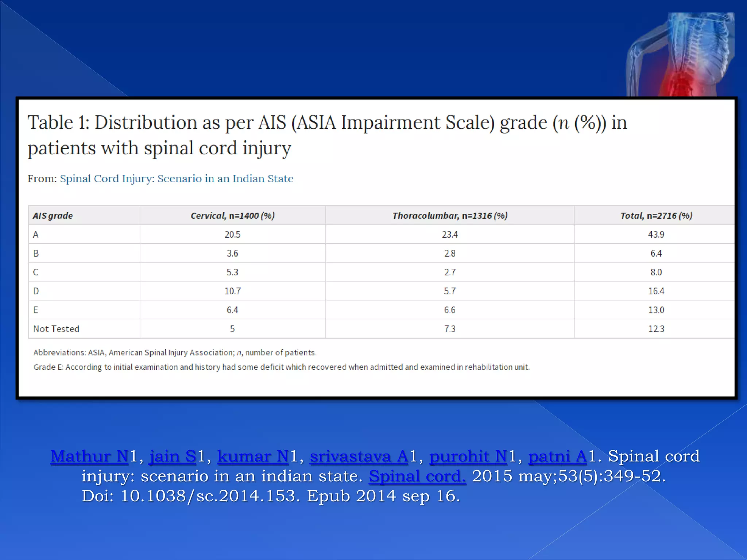This screenshot has height=560, width=747.
Task: Click the Doi citation line
Action: tap(270, 496)
